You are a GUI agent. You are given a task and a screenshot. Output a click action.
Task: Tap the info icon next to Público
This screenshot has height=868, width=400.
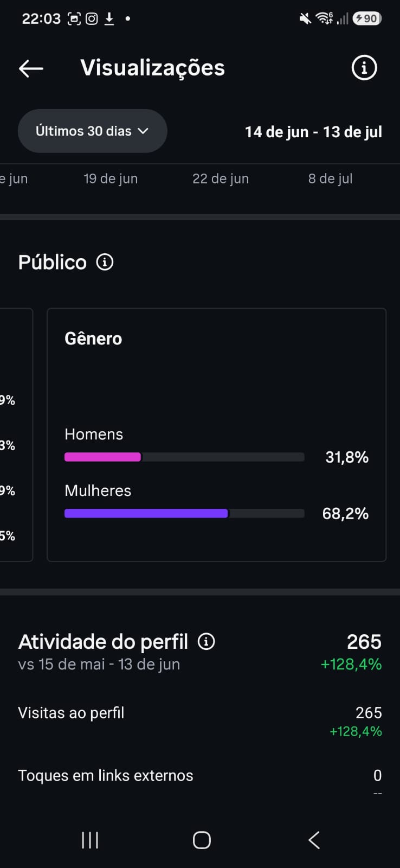click(105, 262)
